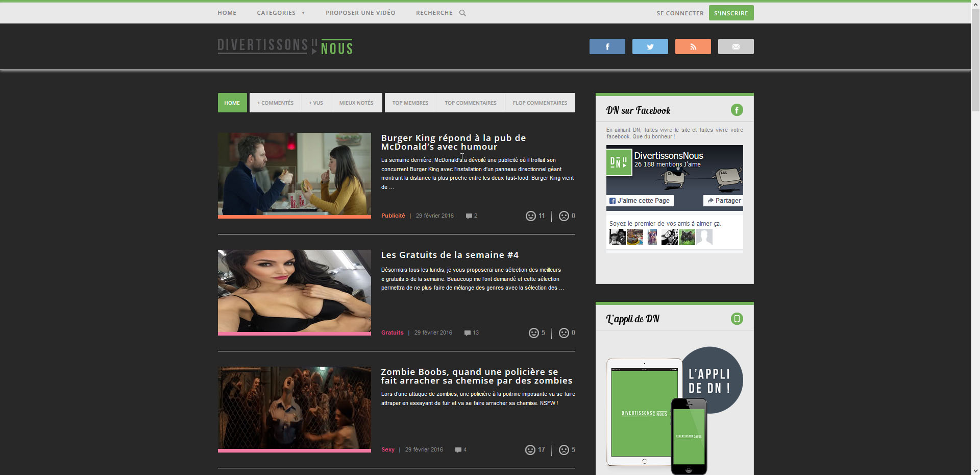The height and width of the screenshot is (475, 980).
Task: Open comments bubble on Les Gratuits article
Action: coord(467,333)
